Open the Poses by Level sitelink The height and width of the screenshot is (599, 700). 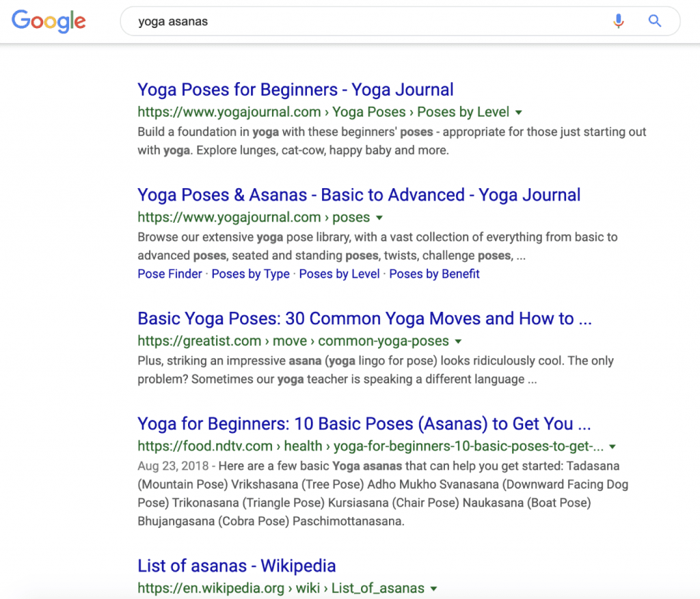coord(339,274)
